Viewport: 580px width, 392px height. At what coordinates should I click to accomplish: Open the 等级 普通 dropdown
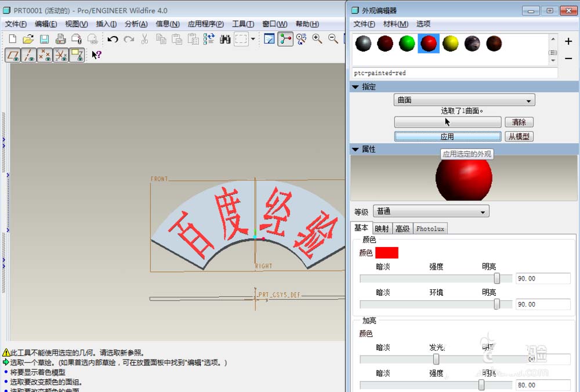[x=431, y=212]
